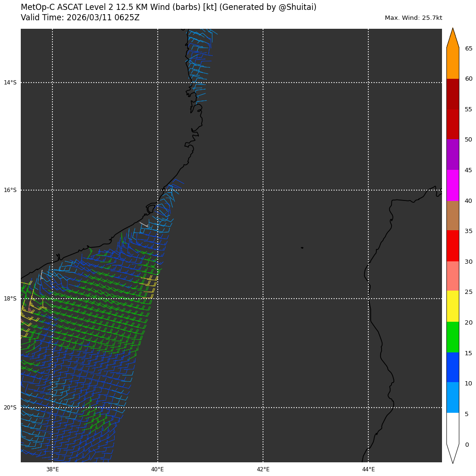Select the purple 45-50 kt colorbar segment
This screenshot has height=476, width=476.
pos(452,154)
